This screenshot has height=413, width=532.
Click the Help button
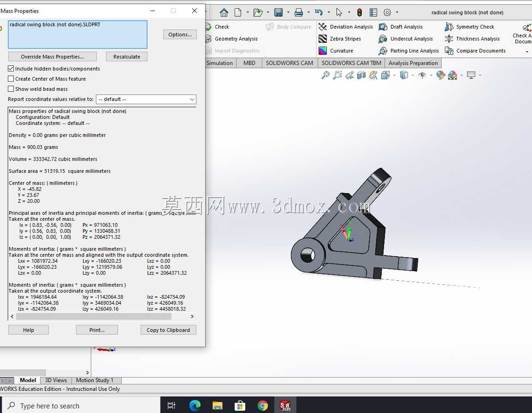click(x=29, y=330)
